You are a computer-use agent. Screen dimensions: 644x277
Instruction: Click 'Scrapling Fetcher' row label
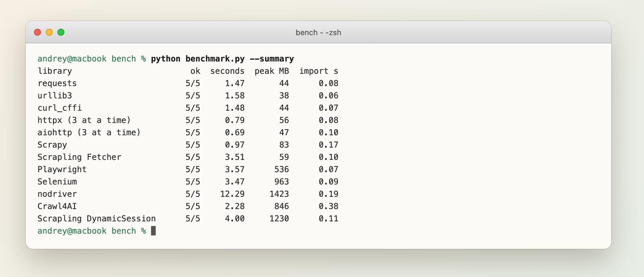[x=79, y=157]
